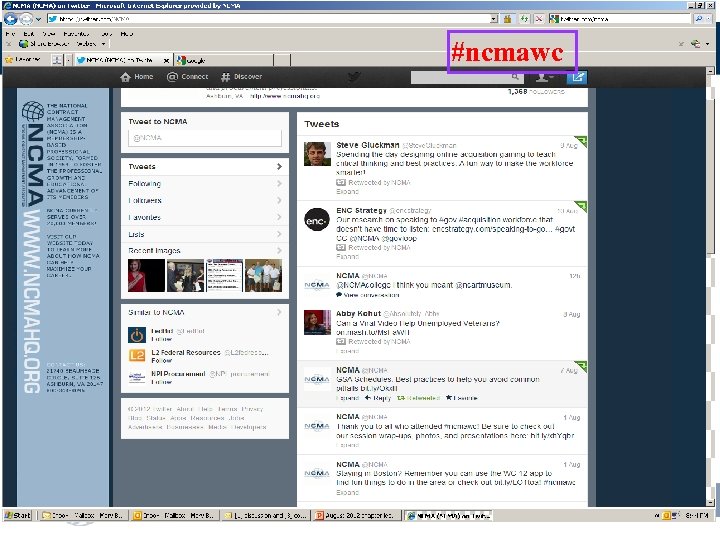Expand Steve Gluckman's tweet
This screenshot has width=720, height=540.
pos(347,191)
